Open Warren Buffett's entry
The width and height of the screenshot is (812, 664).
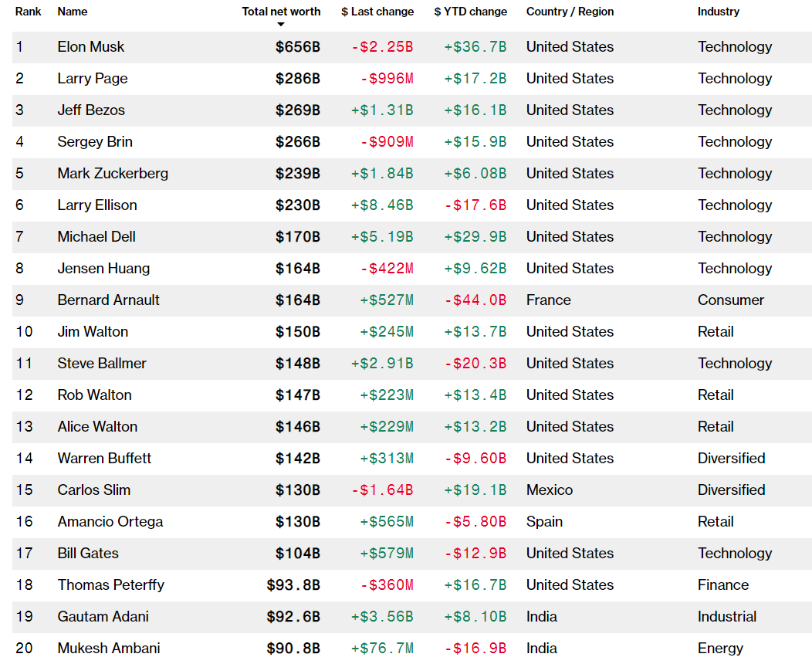click(104, 459)
